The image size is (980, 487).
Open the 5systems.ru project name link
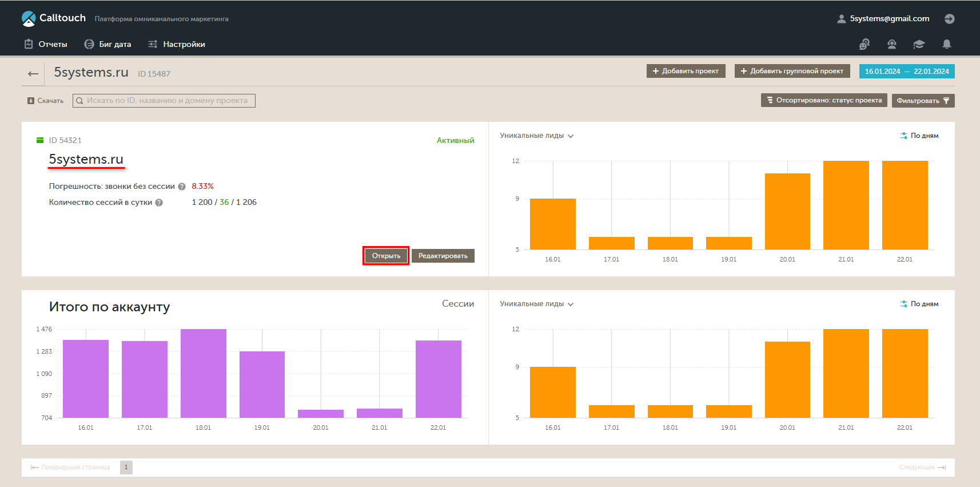pos(86,159)
